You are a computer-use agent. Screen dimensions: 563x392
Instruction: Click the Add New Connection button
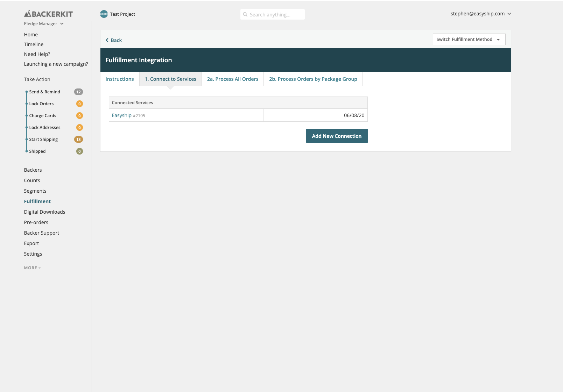click(x=337, y=136)
